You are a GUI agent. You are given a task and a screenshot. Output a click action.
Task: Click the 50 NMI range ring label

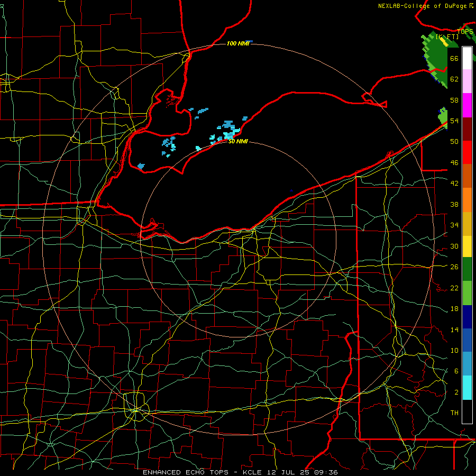(238, 141)
